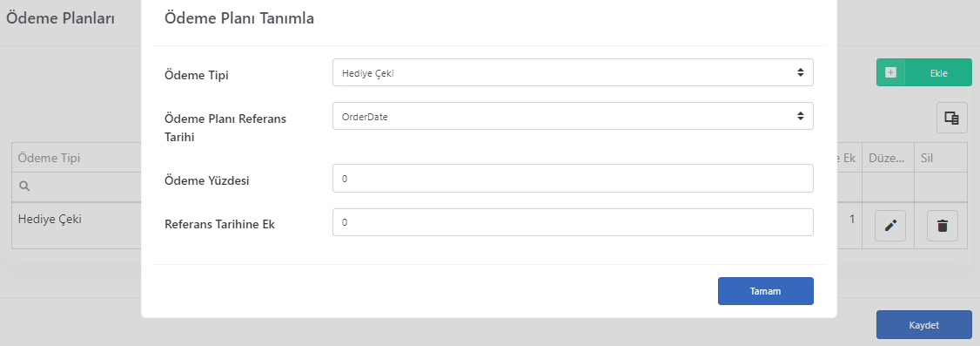This screenshot has width=980, height=346.
Task: Click the Düze... column header
Action: tap(888, 158)
